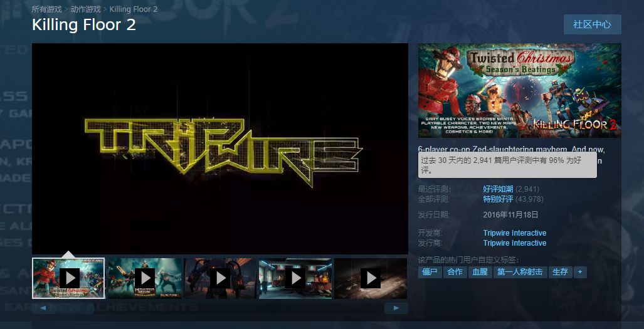Image resolution: width=644 pixels, height=329 pixels.
Task: Open all reviews 特别好评 link
Action: click(498, 199)
